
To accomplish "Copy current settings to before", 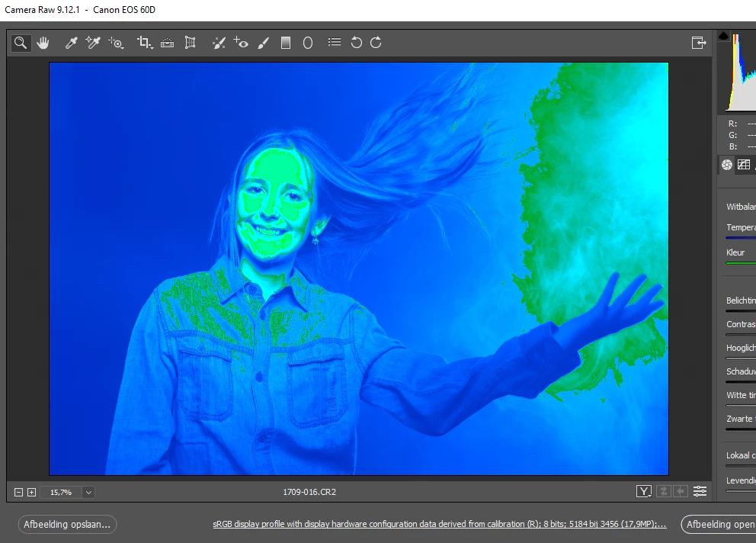I will [681, 491].
